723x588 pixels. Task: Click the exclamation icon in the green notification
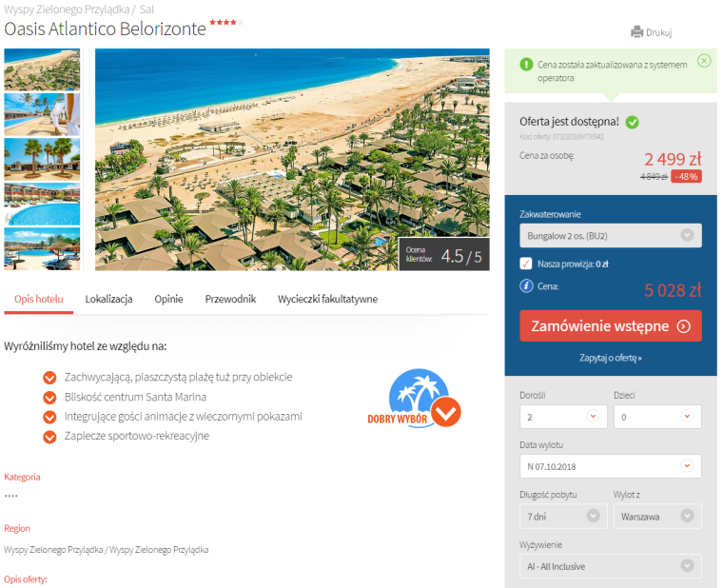point(526,65)
